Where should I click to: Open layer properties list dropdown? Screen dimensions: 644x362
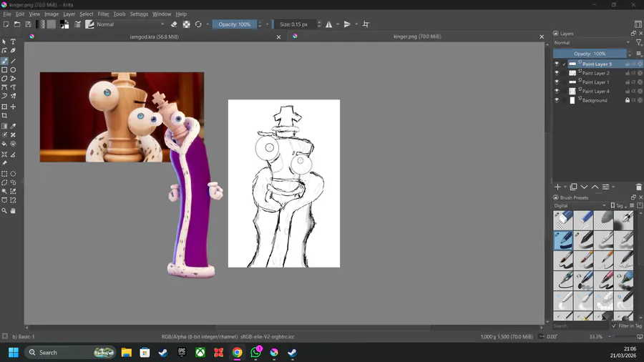click(606, 187)
